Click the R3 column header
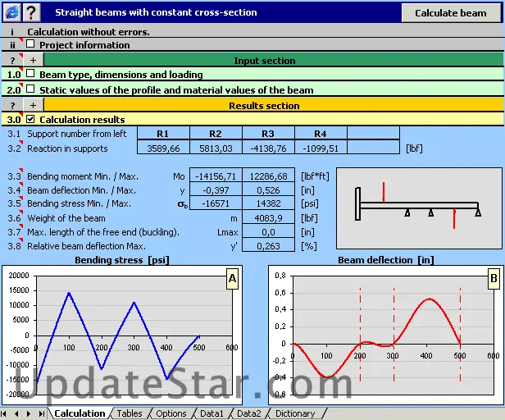 (x=268, y=134)
